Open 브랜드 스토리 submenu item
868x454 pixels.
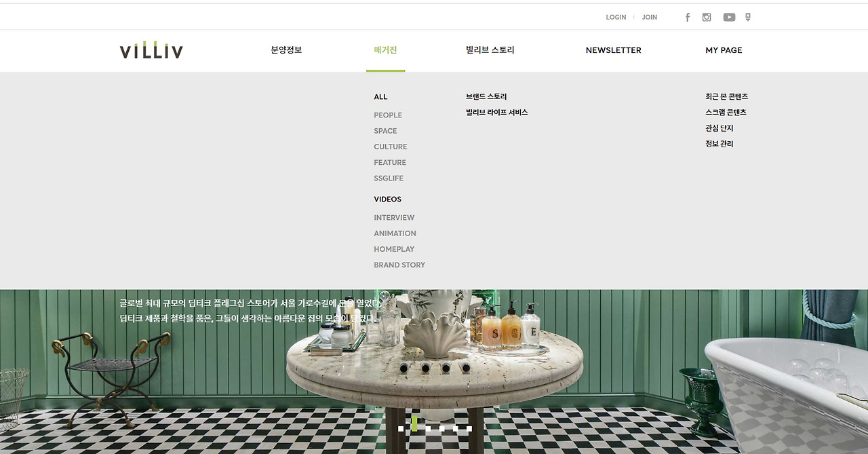click(x=486, y=96)
